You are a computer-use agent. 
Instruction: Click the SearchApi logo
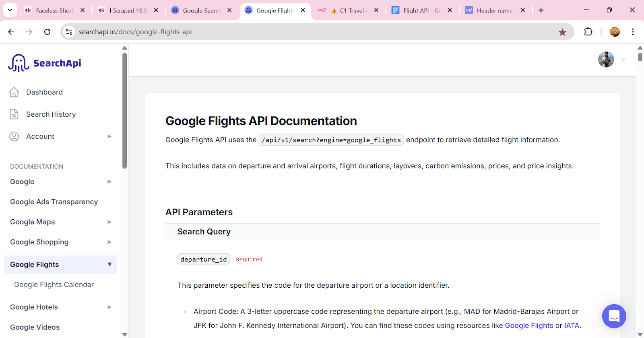(45, 63)
